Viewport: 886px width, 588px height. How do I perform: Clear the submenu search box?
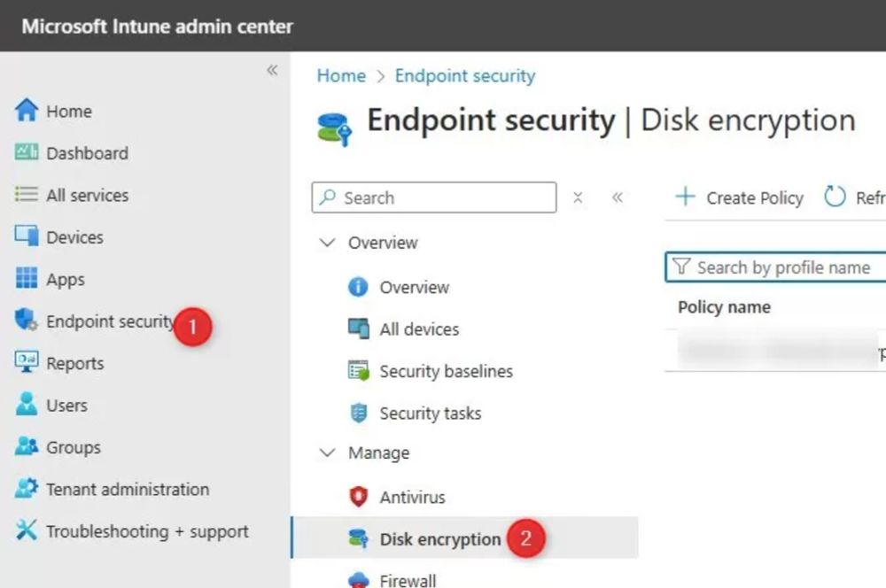pos(578,197)
